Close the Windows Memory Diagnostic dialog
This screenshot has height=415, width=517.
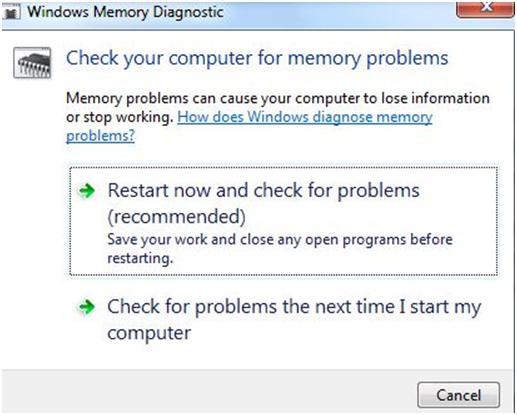point(485,9)
